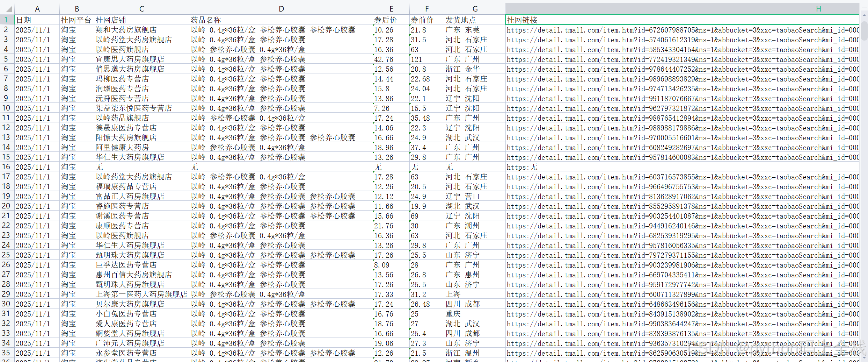
Task: Select cell 润臻医药专营店
Action: pos(141,88)
